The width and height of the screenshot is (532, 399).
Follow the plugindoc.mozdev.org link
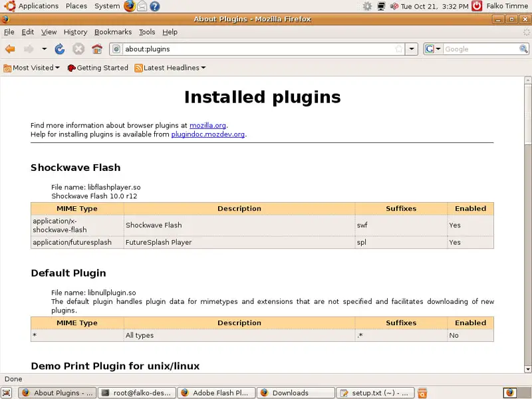[208, 134]
